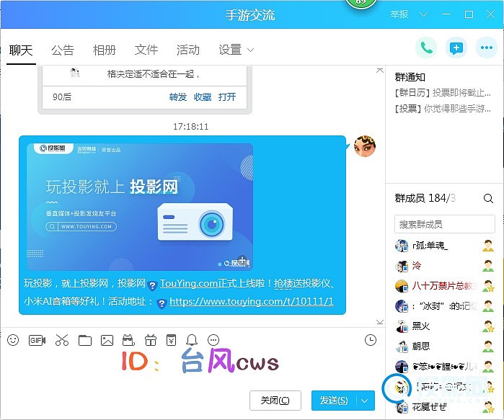The image size is (504, 420).
Task: Click role badge next to 花魇ぜぜ
Action: click(488, 407)
